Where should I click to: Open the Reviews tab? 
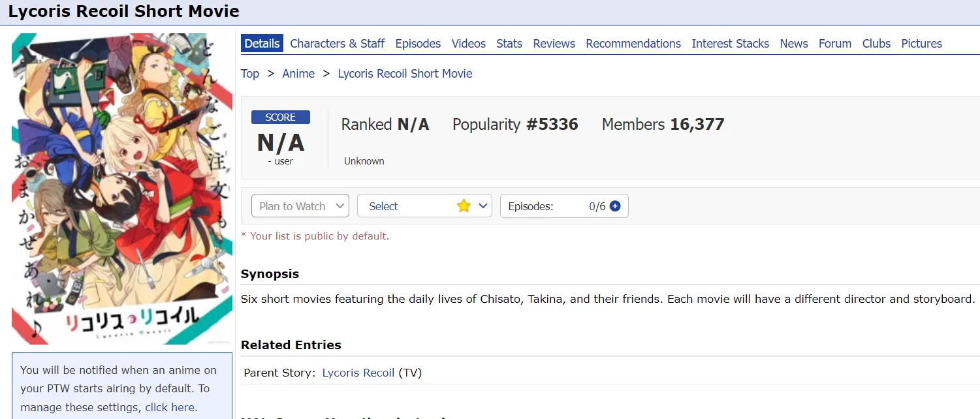click(x=554, y=44)
